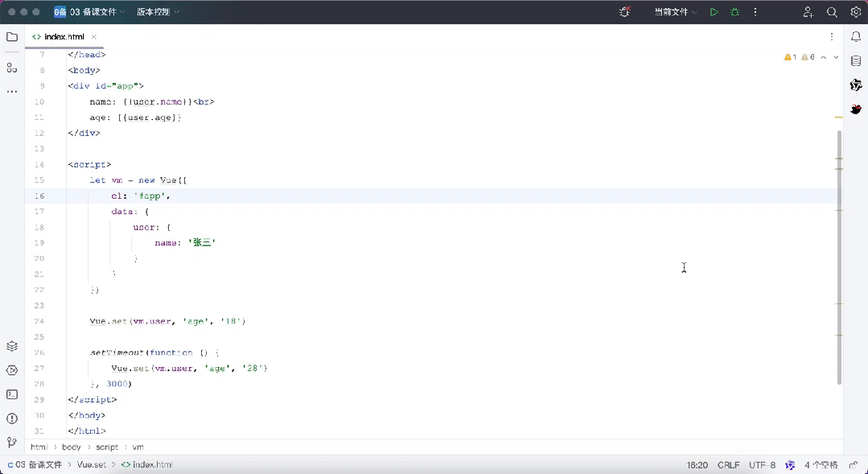Screen dimensions: 868x474
Task: Click vm in the editor breadcrumb
Action: (x=138, y=447)
